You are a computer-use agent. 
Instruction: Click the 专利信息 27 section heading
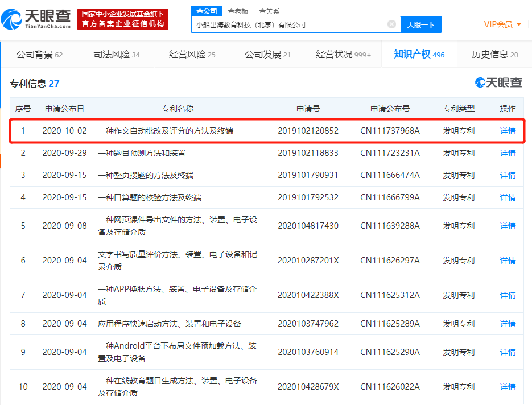pyautogui.click(x=35, y=84)
